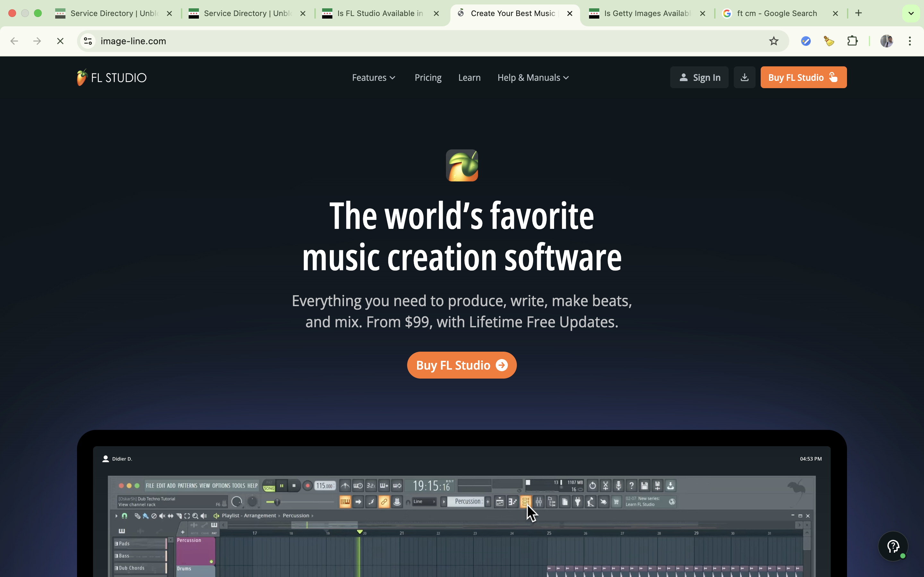Click the Sign In button
924x577 pixels.
(x=699, y=78)
